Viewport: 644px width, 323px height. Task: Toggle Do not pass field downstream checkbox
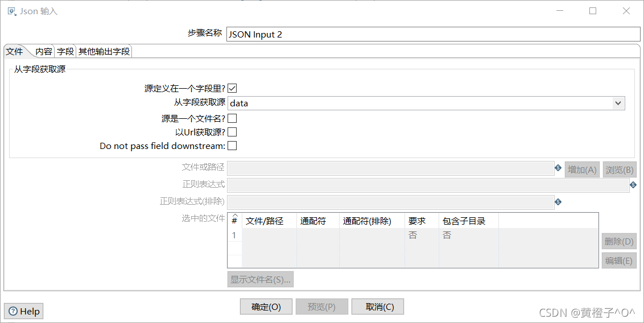tap(232, 146)
